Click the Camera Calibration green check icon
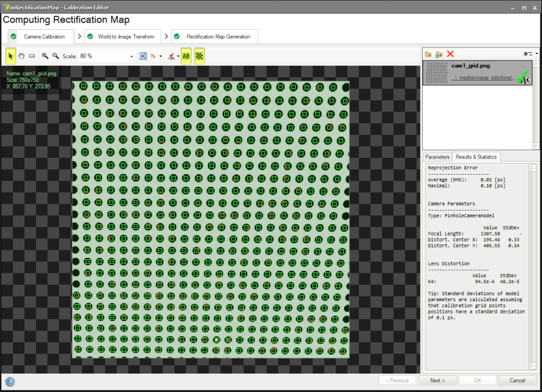The image size is (542, 392). [14, 37]
